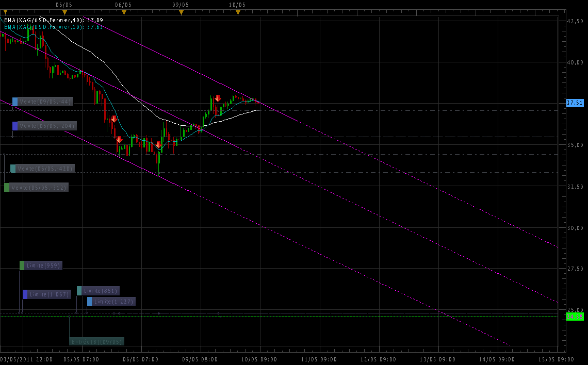This screenshot has height=365, width=588.
Task: Click the current price tag 37,51
Action: point(575,103)
